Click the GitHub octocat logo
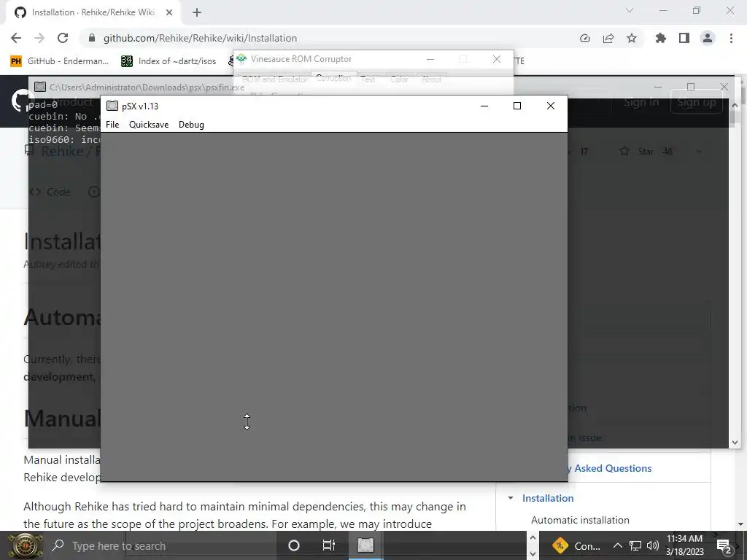Screen dimensions: 747x560 [20, 101]
